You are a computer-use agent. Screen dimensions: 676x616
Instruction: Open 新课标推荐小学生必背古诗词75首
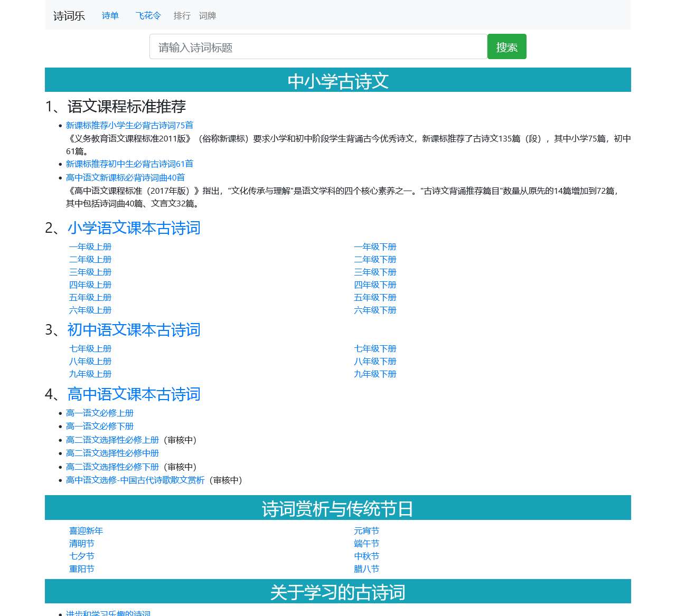(129, 126)
